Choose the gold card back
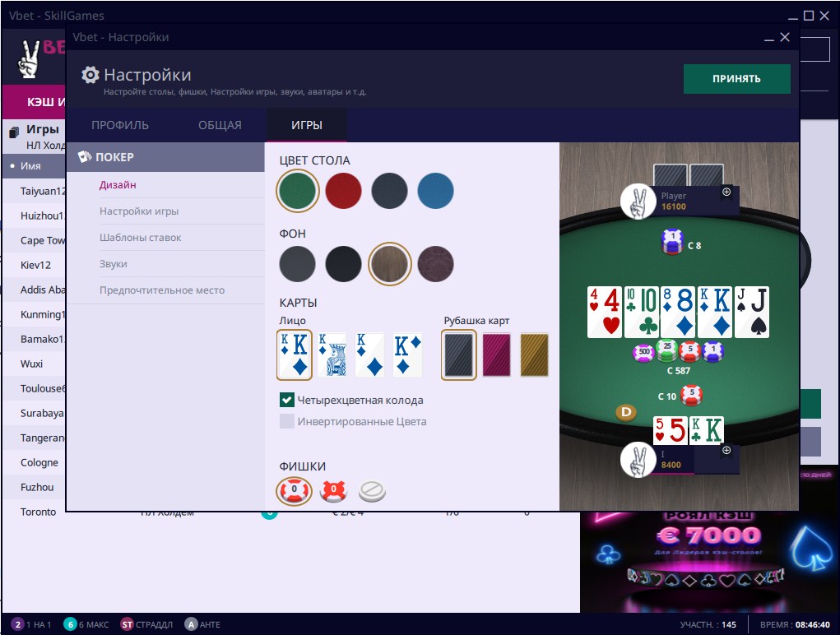 point(534,355)
